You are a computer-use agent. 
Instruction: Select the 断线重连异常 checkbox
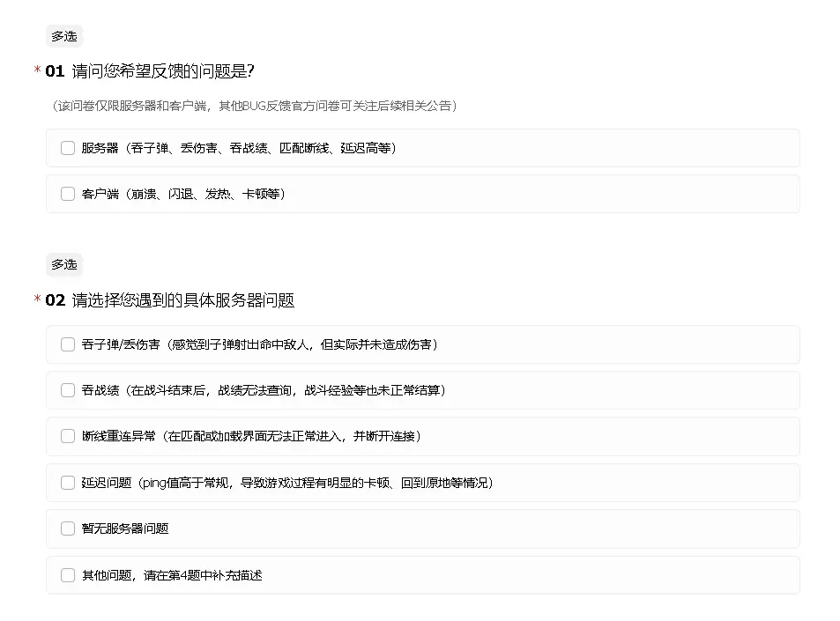click(68, 436)
